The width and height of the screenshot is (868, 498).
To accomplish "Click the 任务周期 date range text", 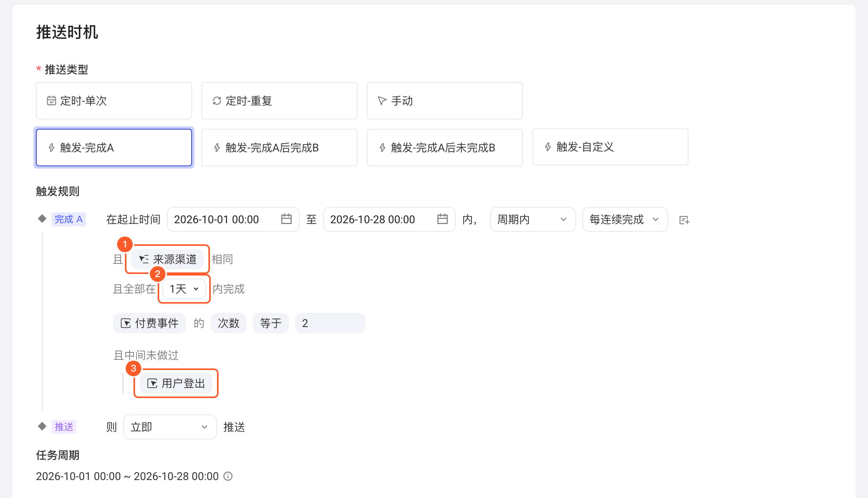I will pos(127,476).
